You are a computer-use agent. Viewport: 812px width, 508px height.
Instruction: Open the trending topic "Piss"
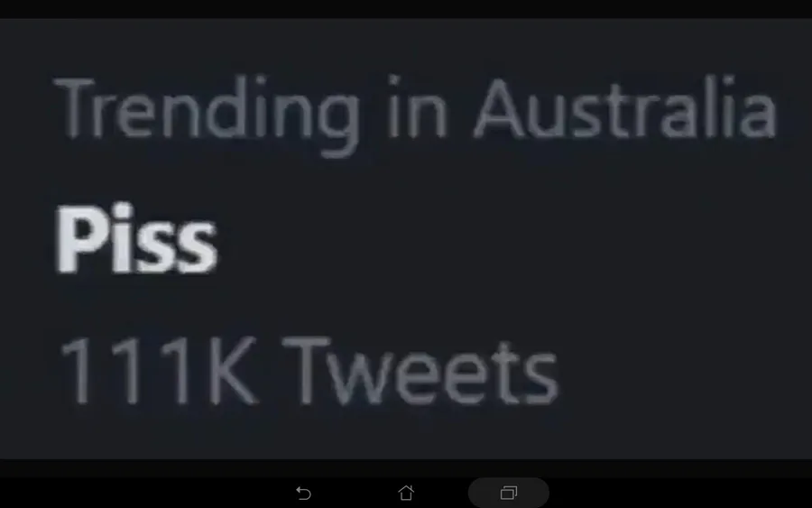point(137,244)
